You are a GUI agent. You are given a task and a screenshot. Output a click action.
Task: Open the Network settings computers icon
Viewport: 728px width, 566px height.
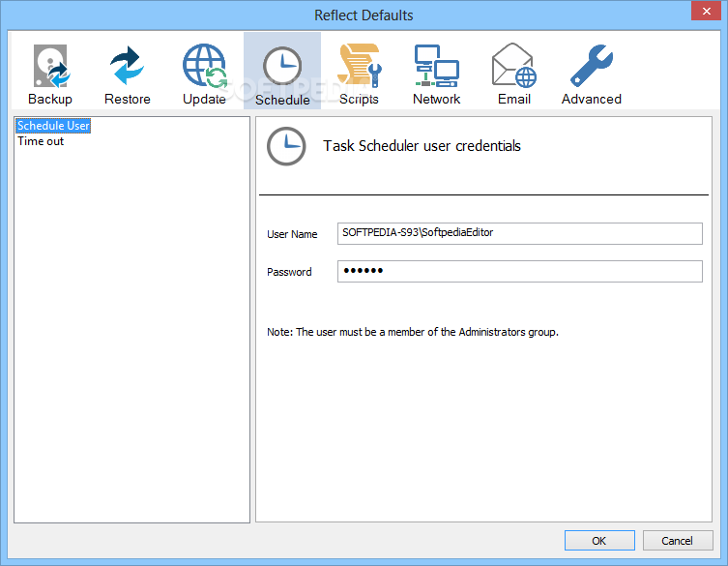pyautogui.click(x=436, y=66)
